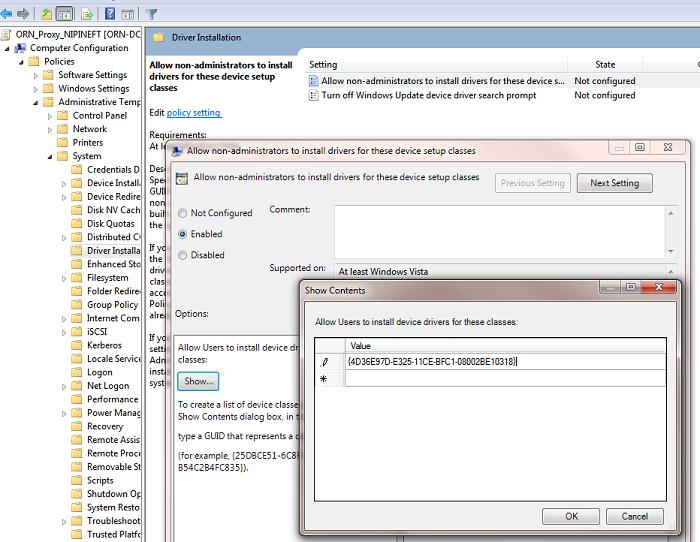
Task: Collapse the System tree node
Action: pyautogui.click(x=50, y=156)
